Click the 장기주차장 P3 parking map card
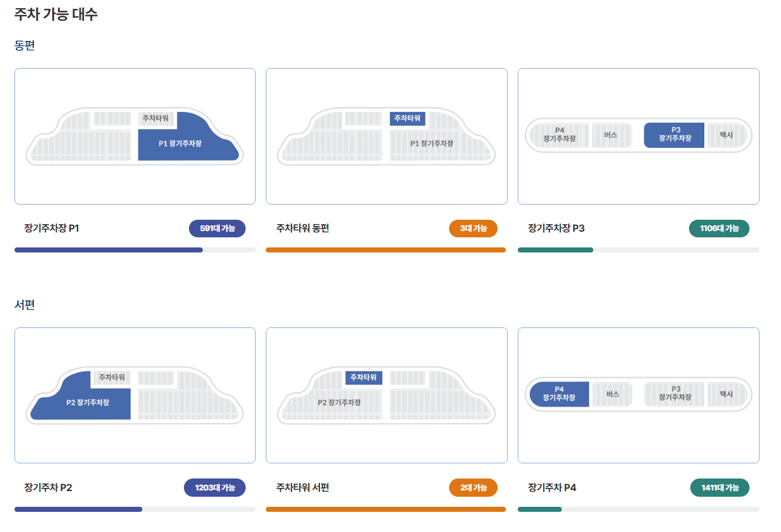The width and height of the screenshot is (781, 532). (x=639, y=136)
